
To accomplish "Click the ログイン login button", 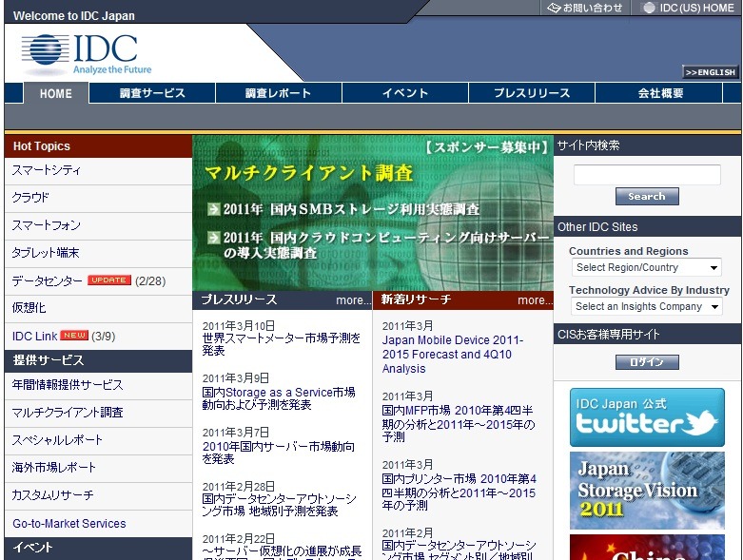I will (x=647, y=362).
